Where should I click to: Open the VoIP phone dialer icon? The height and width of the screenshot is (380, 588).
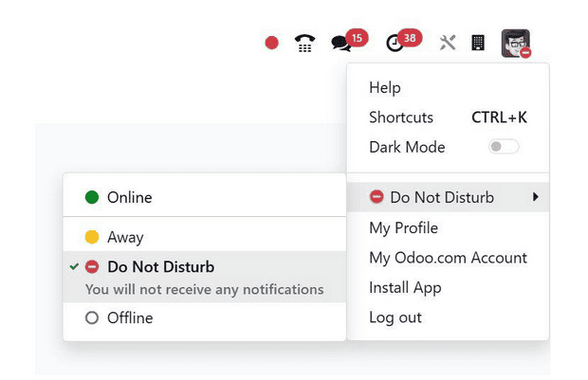pos(304,43)
